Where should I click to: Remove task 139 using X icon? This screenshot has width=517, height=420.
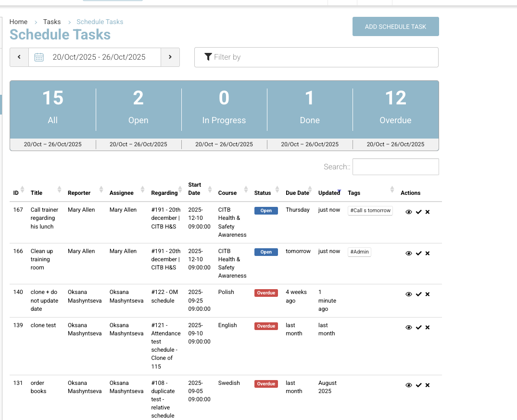428,328
